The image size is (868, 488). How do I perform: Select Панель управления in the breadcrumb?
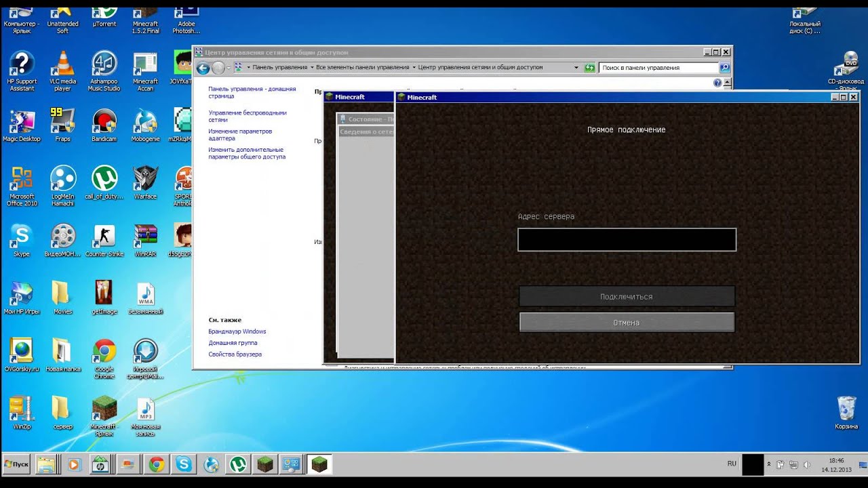coord(280,68)
